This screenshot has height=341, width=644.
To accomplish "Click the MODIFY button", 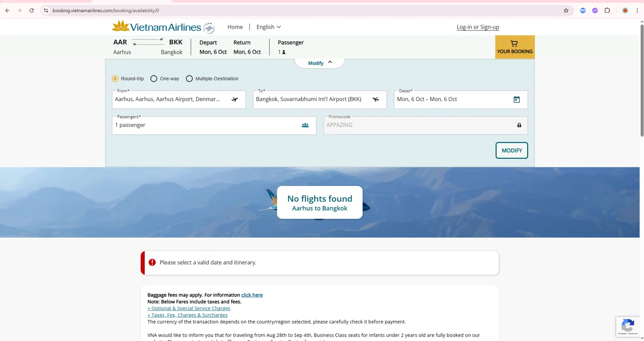I will click(512, 151).
